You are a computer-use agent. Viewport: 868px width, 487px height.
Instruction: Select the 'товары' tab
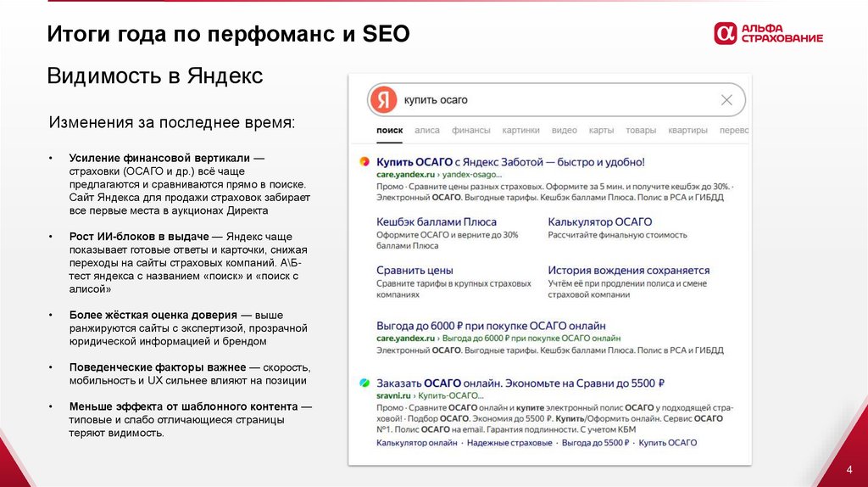coord(641,130)
